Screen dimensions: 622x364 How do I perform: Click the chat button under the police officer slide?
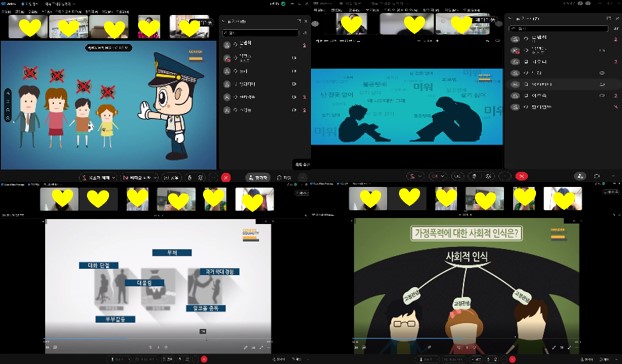coord(284,178)
